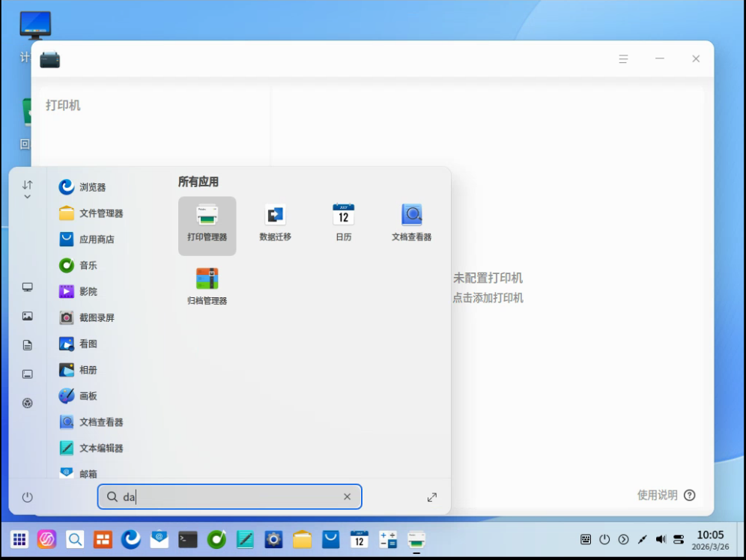The image size is (746, 560).
Task: Clear the launcher search text
Action: [348, 497]
